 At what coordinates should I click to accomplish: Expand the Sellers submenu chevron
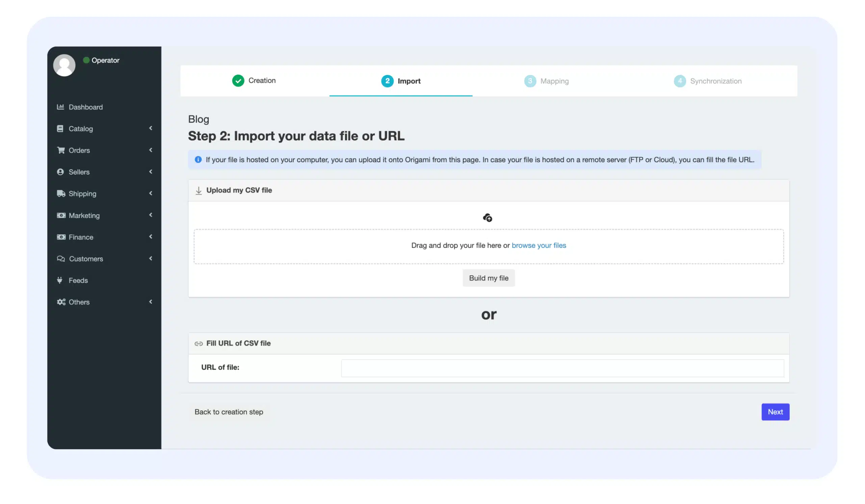[x=150, y=171]
